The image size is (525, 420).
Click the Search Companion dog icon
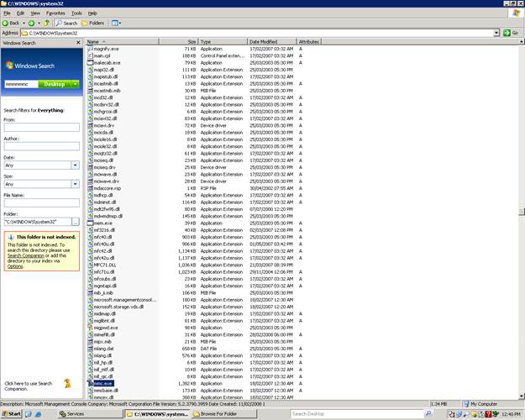(x=67, y=384)
